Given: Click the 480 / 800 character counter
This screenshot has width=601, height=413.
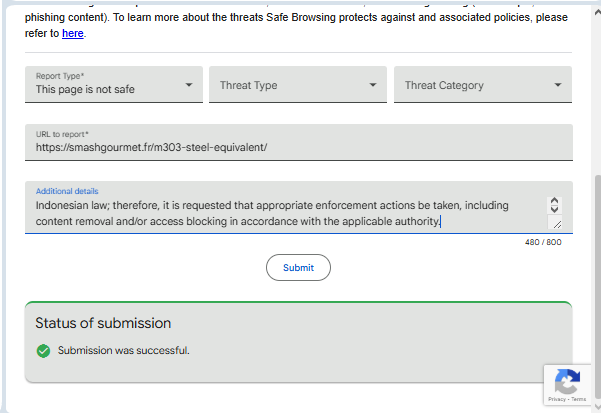Looking at the screenshot, I should pyautogui.click(x=543, y=242).
